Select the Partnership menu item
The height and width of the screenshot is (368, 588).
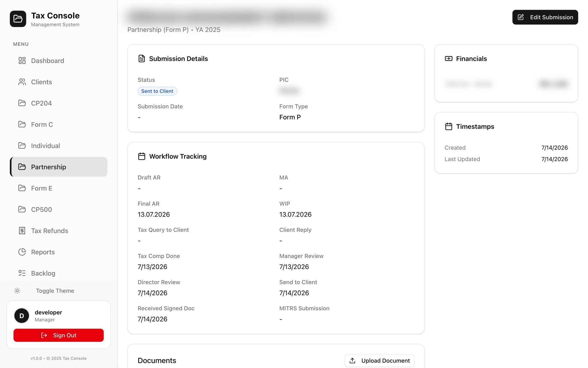(x=59, y=167)
